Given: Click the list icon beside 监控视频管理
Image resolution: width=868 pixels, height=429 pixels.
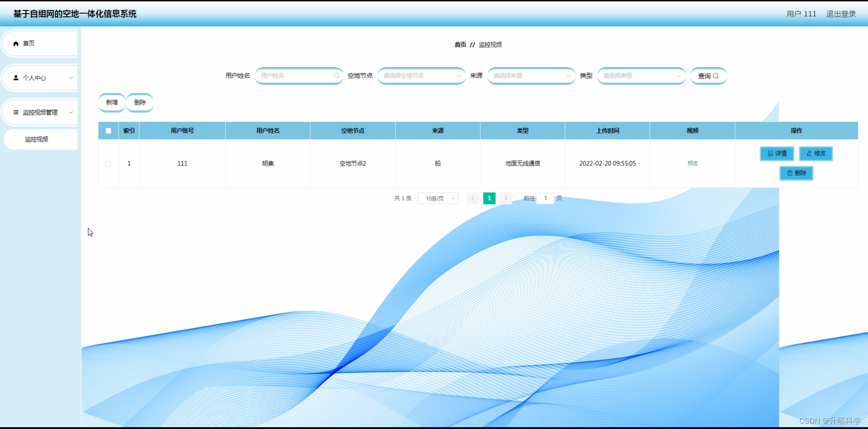Looking at the screenshot, I should coord(16,112).
